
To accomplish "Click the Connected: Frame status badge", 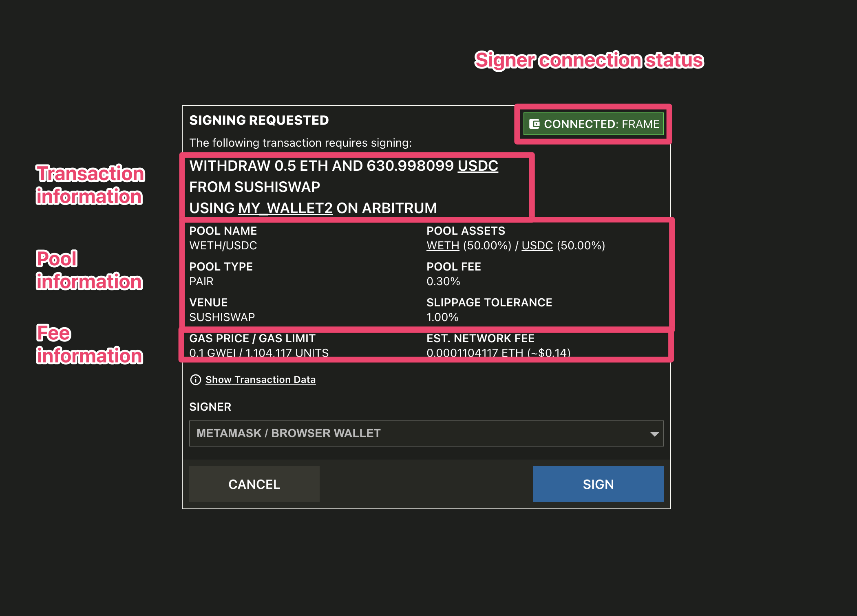I will pyautogui.click(x=593, y=124).
